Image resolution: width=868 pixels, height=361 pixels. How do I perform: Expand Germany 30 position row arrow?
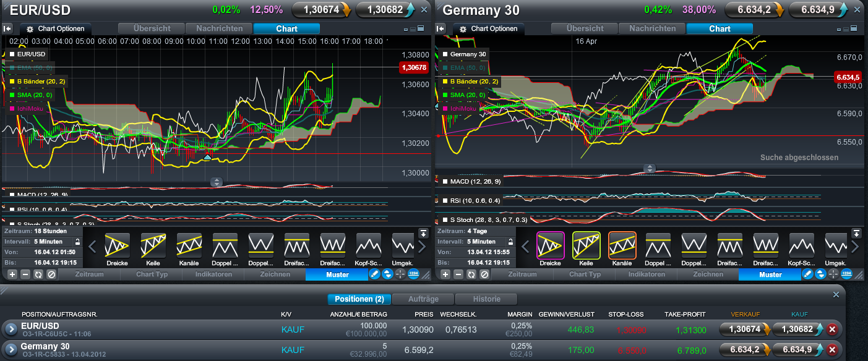[x=11, y=350]
